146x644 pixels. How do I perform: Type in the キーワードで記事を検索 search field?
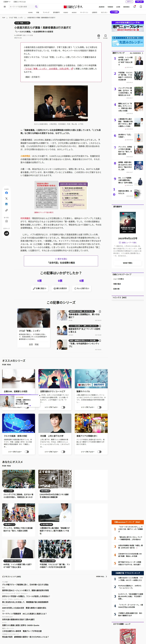[21, 7]
